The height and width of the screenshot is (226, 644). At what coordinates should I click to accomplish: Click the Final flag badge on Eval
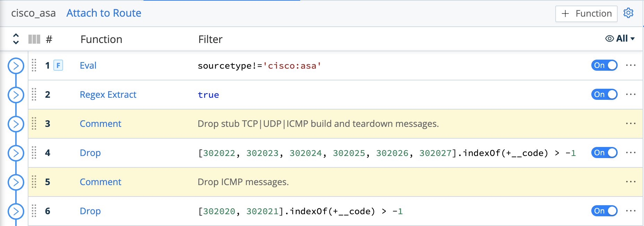tap(58, 66)
